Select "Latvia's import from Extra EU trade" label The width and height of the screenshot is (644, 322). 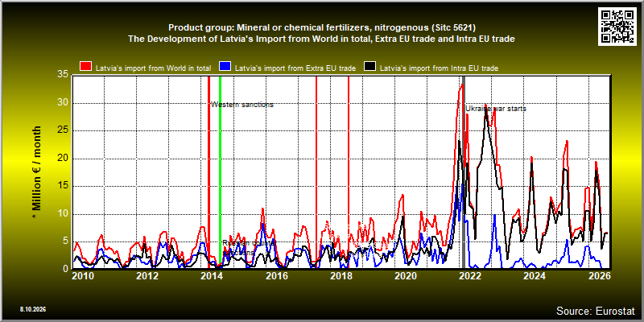(x=295, y=68)
